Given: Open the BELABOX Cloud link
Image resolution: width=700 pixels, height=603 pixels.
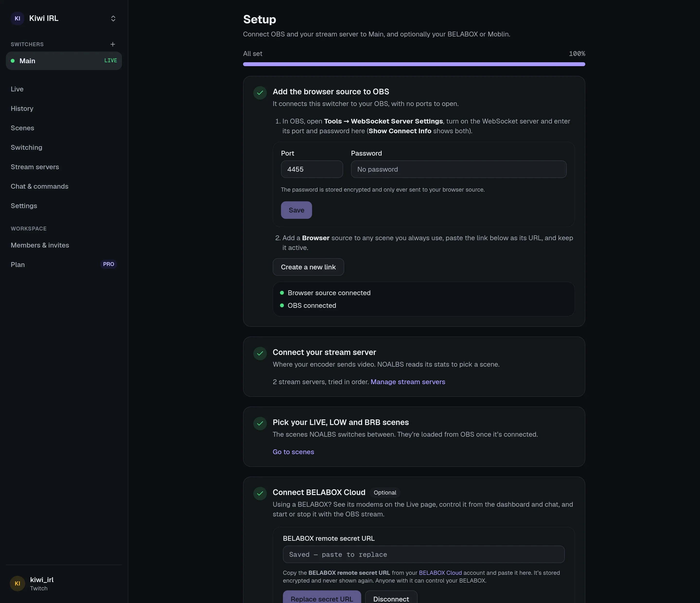Looking at the screenshot, I should pyautogui.click(x=440, y=573).
